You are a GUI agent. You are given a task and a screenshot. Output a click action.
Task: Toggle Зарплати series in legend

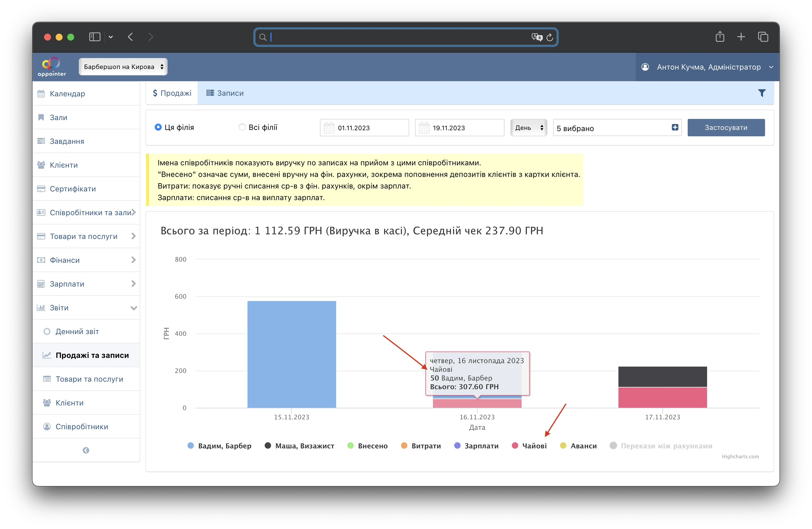tap(476, 446)
